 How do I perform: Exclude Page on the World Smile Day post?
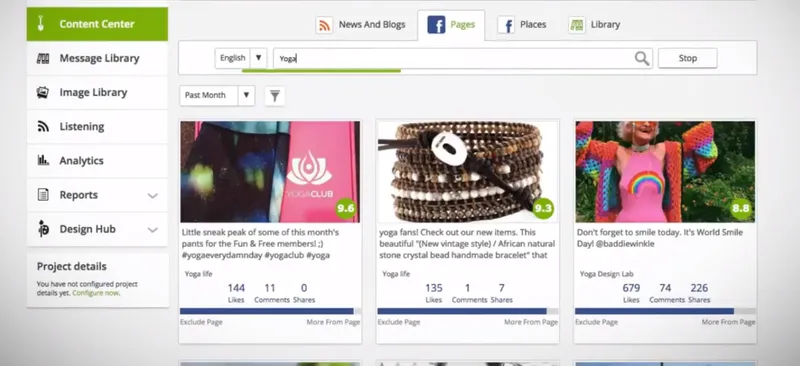pos(596,322)
